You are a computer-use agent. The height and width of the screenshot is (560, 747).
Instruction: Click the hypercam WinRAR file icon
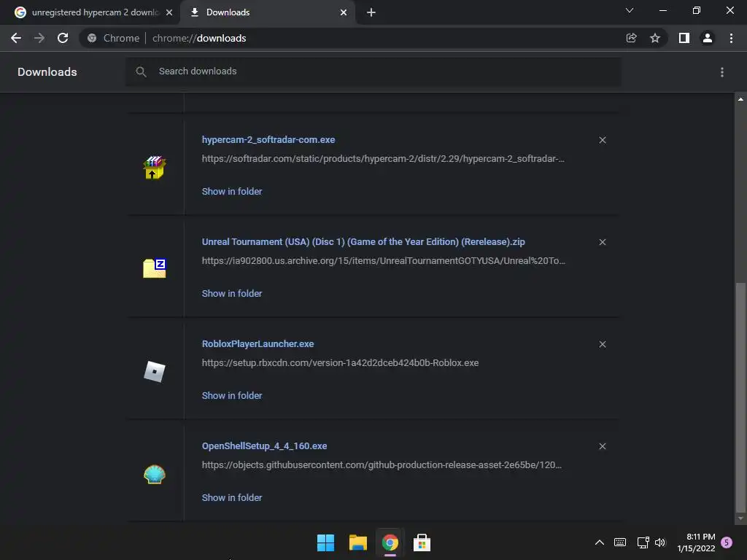pyautogui.click(x=155, y=168)
